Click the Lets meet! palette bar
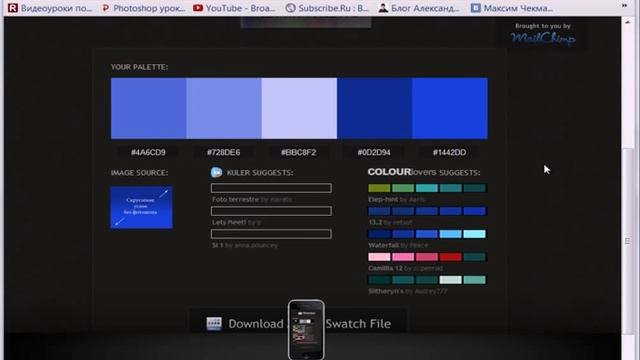640x360 pixels. pos(271,211)
